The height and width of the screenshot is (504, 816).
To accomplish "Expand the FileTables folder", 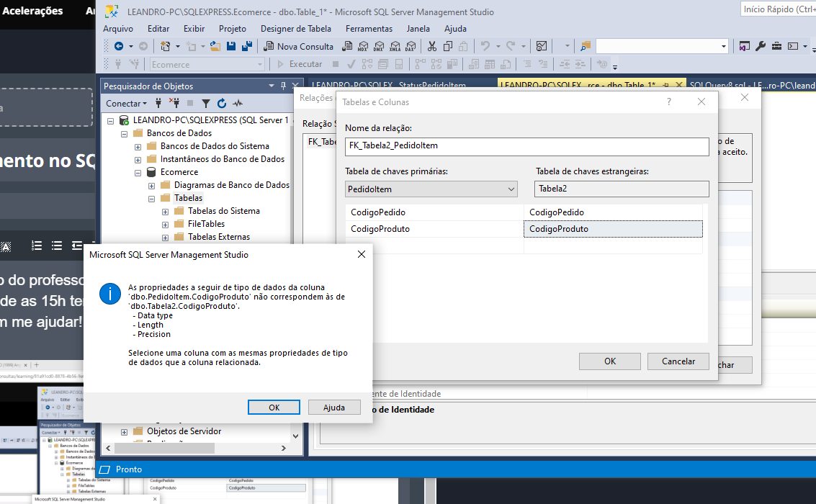I will point(165,225).
